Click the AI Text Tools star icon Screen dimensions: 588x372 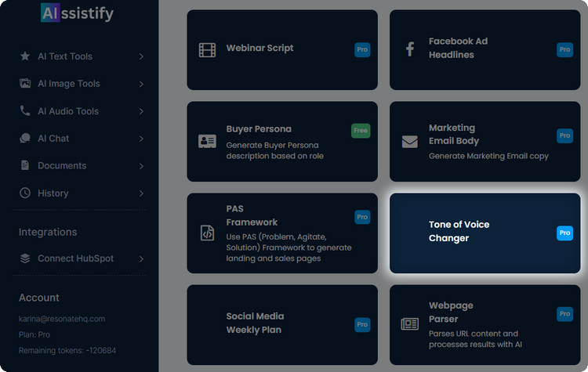click(x=25, y=56)
